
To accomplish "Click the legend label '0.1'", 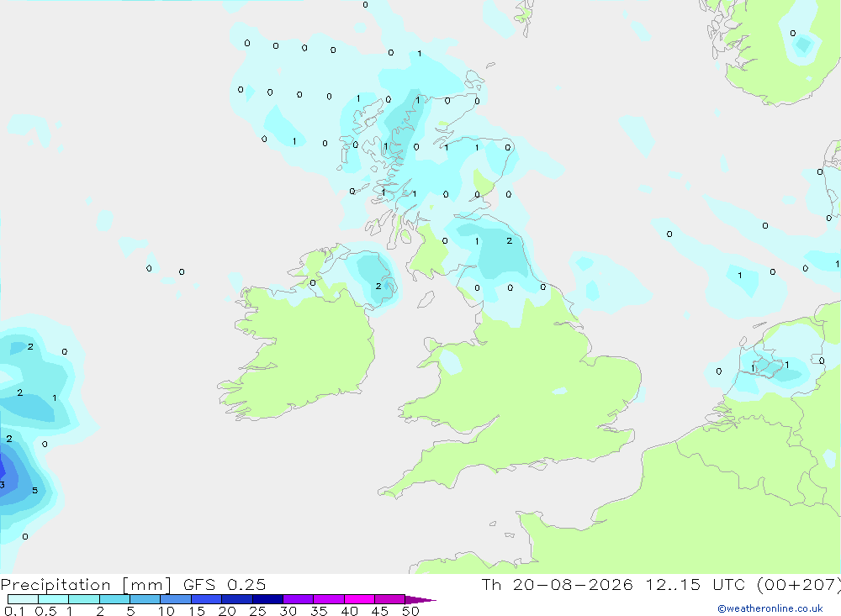I will coord(14,611).
